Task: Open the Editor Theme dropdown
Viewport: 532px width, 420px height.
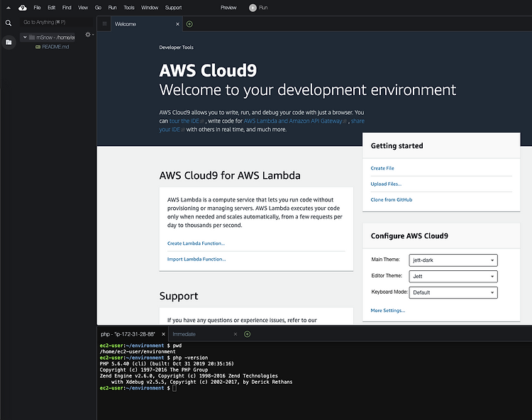Action: pos(453,276)
